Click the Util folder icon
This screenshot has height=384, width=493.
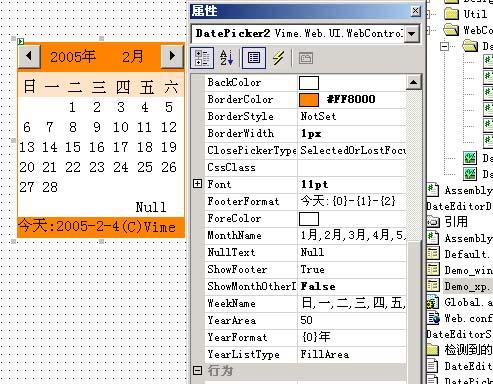click(x=452, y=14)
